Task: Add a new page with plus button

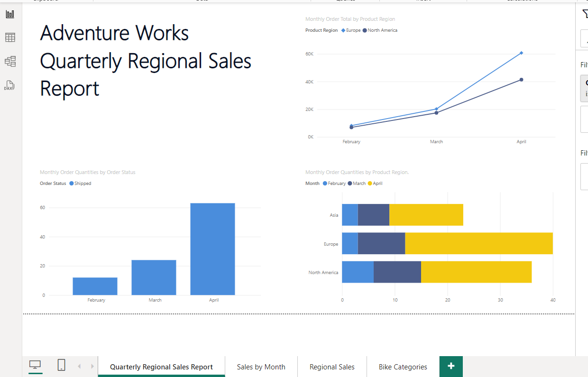Action: point(451,366)
